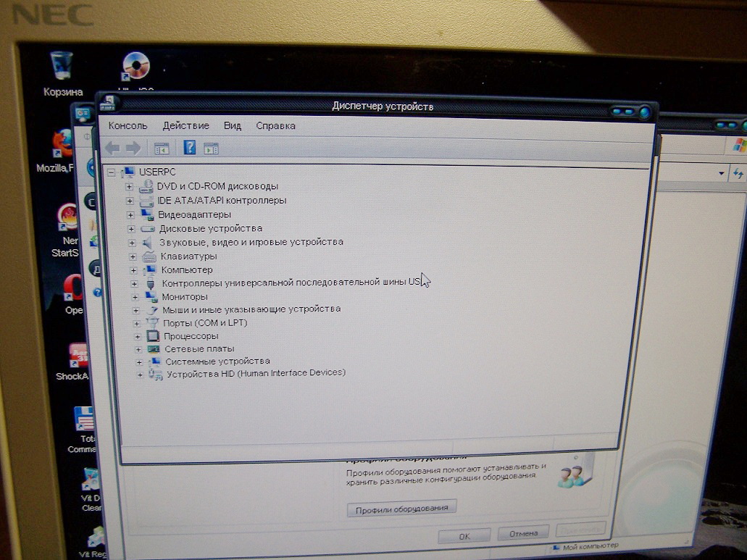This screenshot has width=747, height=560.
Task: Expand the DVD и CD-ROM дисководы node
Action: [130, 186]
